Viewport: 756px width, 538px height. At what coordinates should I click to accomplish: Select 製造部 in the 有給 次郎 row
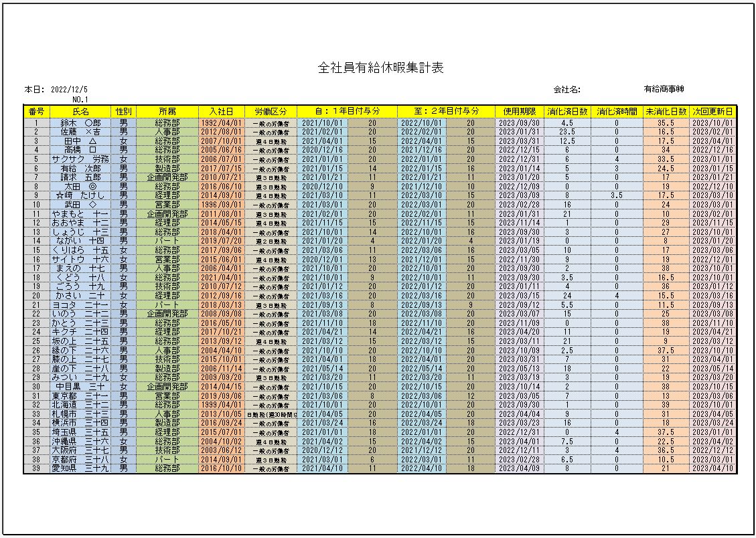(x=167, y=168)
